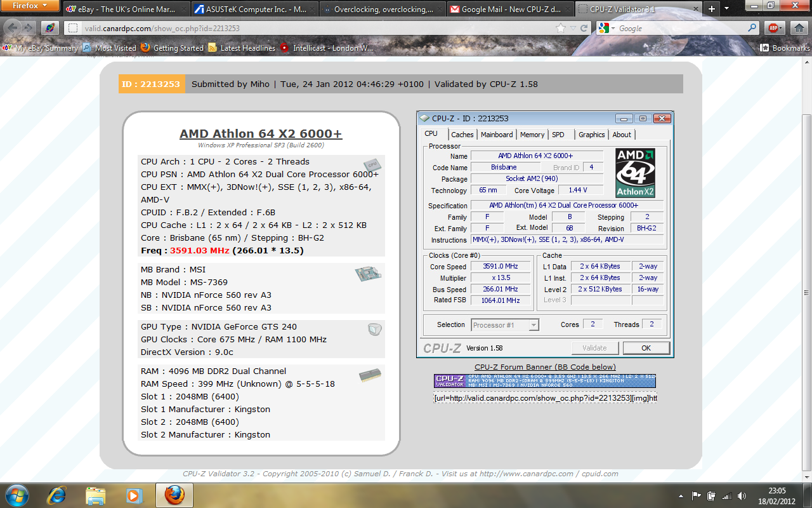812x508 pixels.
Task: Open the Intellicast London bookmark
Action: coord(327,48)
